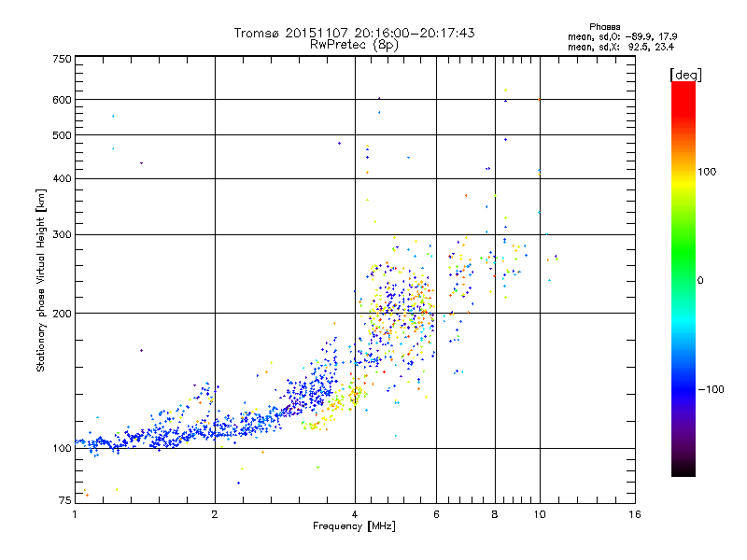
Task: Click the height axis tick label '600'
Action: coord(62,100)
